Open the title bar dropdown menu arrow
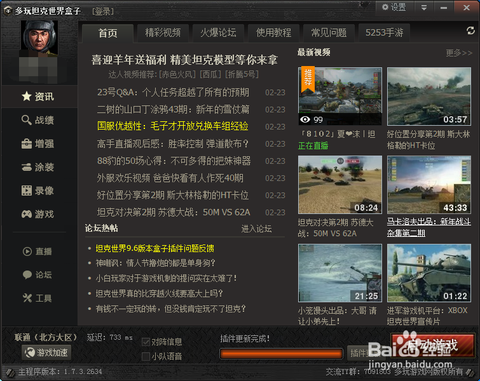 [424, 7]
